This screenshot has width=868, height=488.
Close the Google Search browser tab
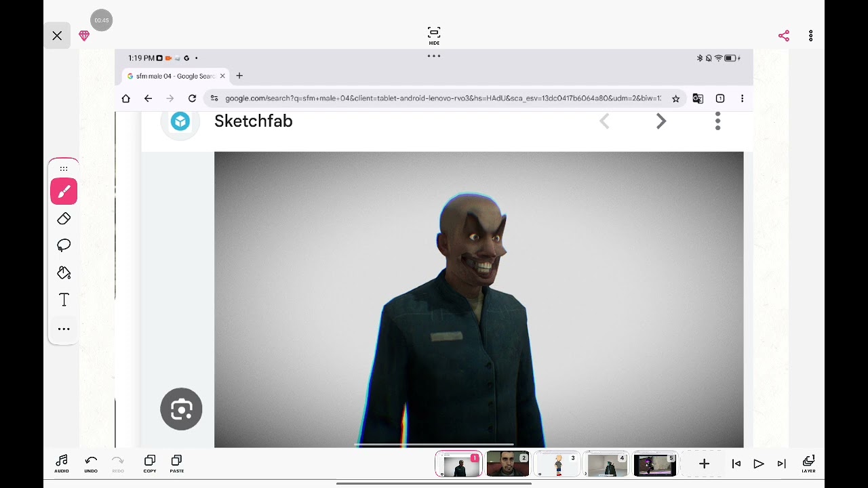222,76
